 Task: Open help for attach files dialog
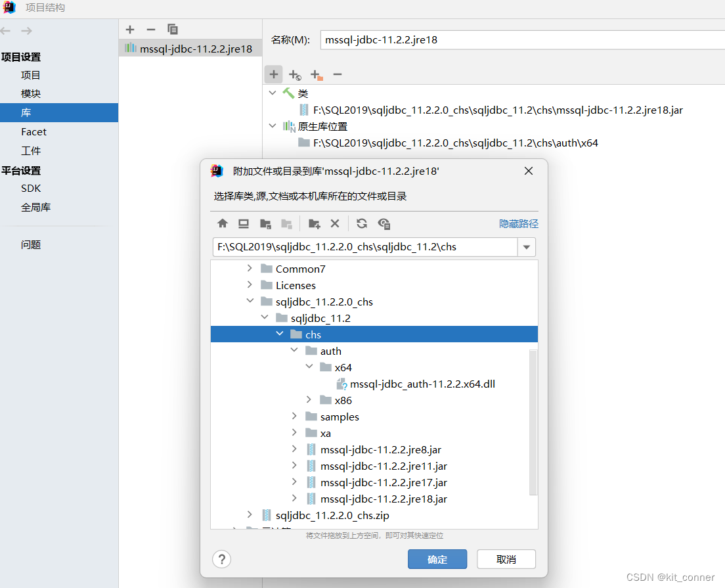[x=222, y=559]
